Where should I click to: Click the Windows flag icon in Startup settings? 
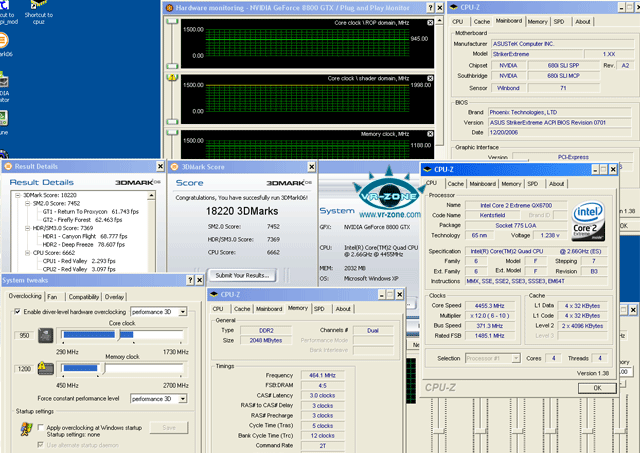27,429
